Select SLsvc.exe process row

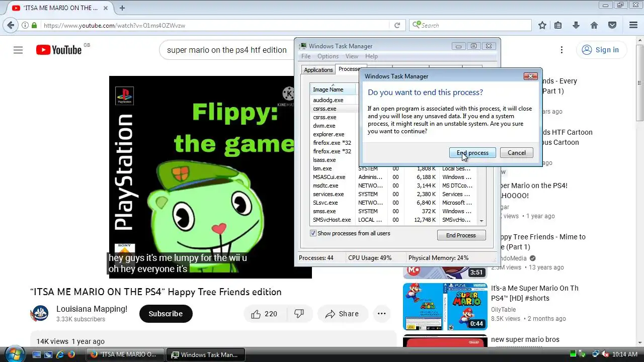tap(394, 203)
